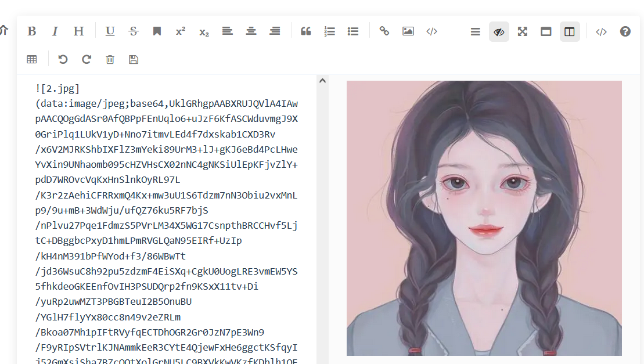The width and height of the screenshot is (644, 364).
Task: Toggle bold formatting
Action: pos(32,31)
